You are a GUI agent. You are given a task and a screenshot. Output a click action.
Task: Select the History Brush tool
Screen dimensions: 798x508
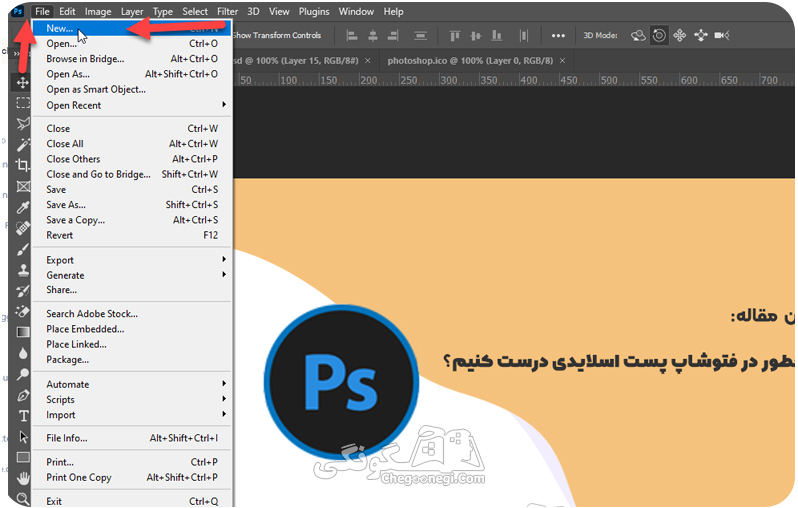click(x=22, y=291)
